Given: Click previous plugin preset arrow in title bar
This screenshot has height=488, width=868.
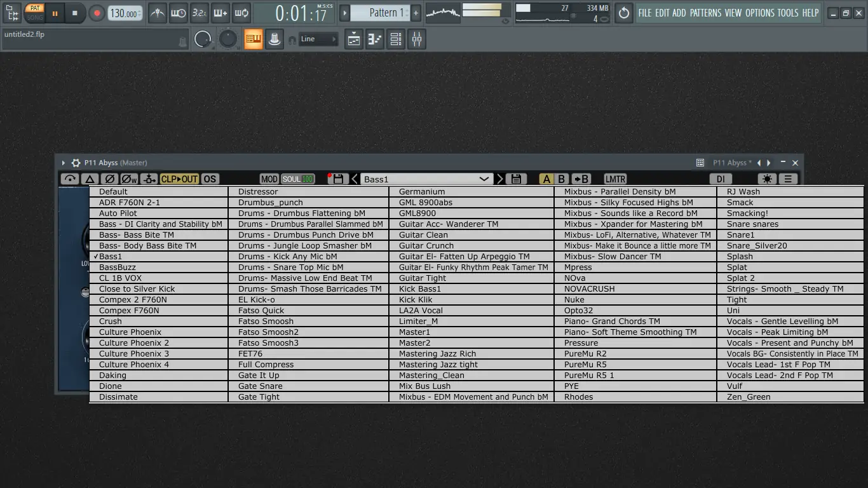Looking at the screenshot, I should coord(759,163).
